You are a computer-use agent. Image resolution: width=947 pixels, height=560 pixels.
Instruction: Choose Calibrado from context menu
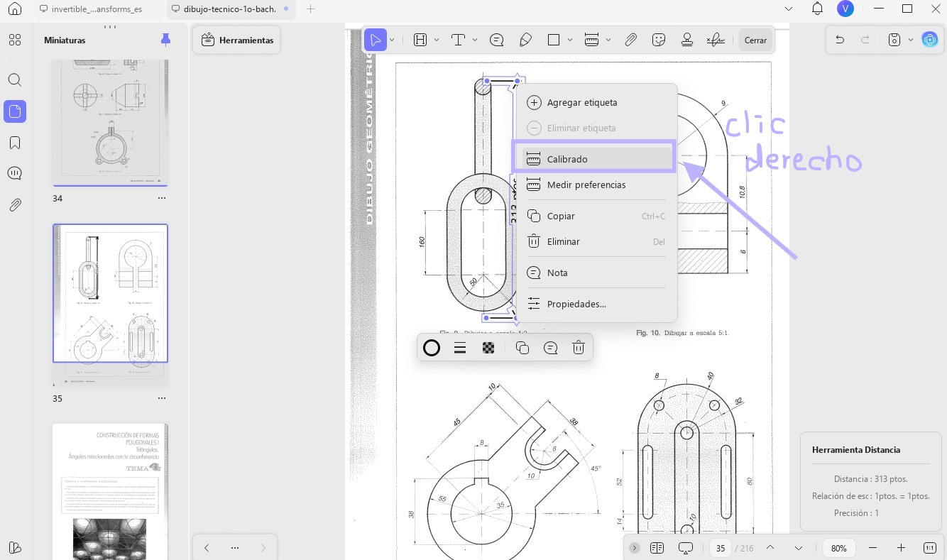pos(596,159)
